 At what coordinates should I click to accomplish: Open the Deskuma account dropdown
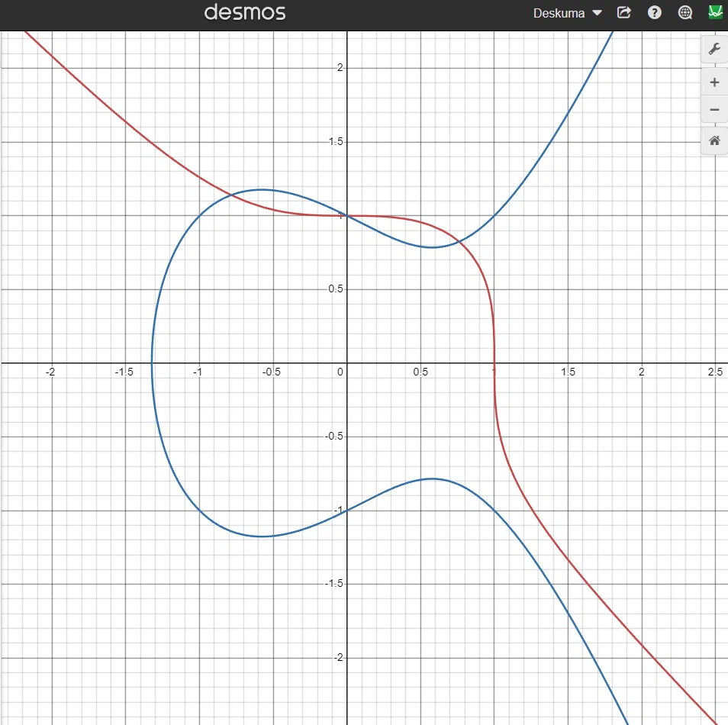[567, 13]
